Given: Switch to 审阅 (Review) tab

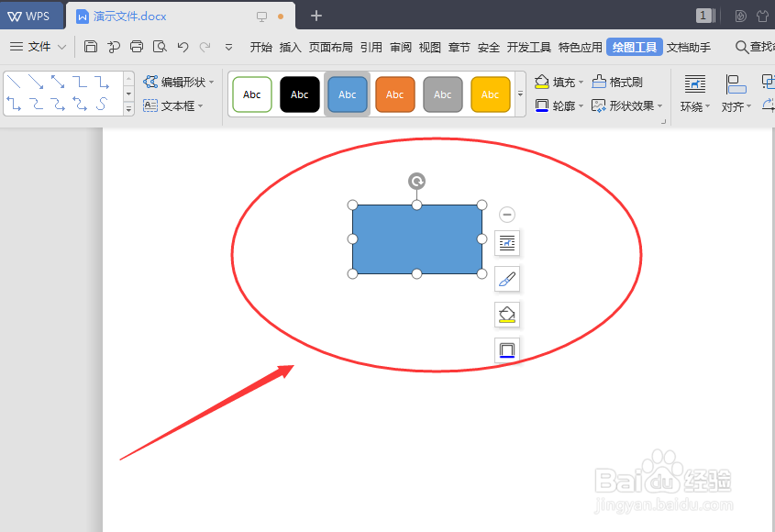Looking at the screenshot, I should pos(401,47).
